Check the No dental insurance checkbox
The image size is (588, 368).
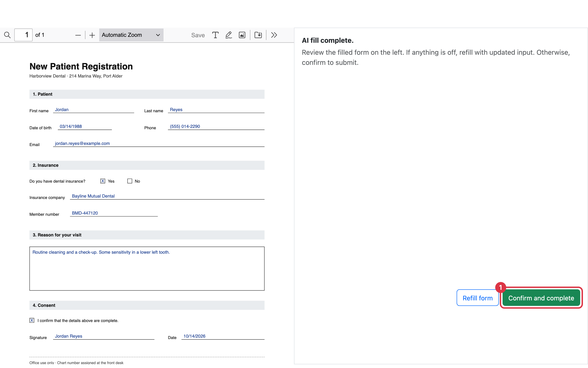[x=130, y=181]
